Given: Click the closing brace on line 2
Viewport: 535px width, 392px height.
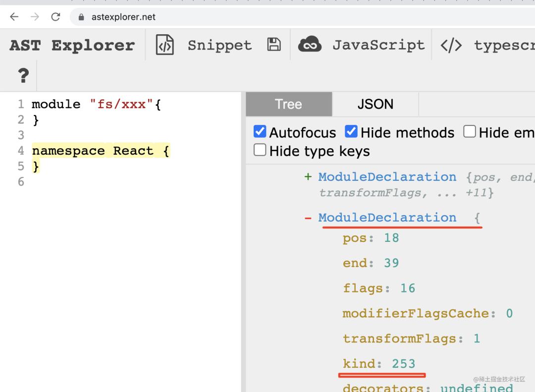Looking at the screenshot, I should click(x=36, y=120).
